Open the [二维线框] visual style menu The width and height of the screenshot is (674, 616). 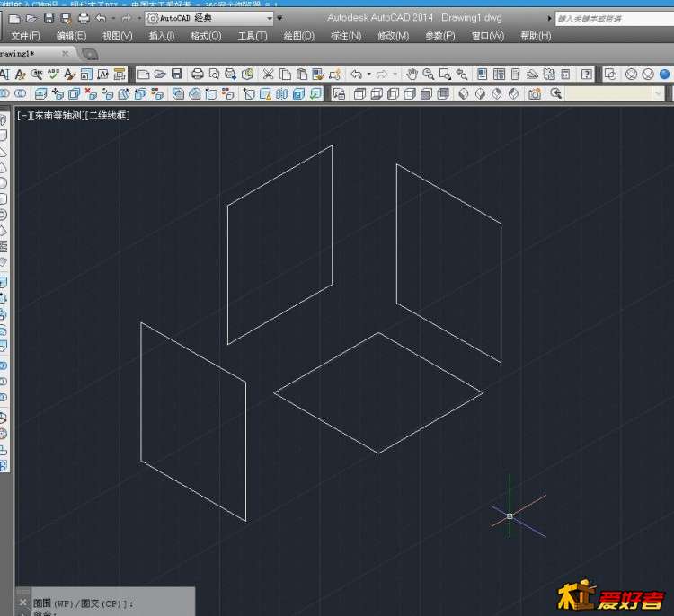108,116
